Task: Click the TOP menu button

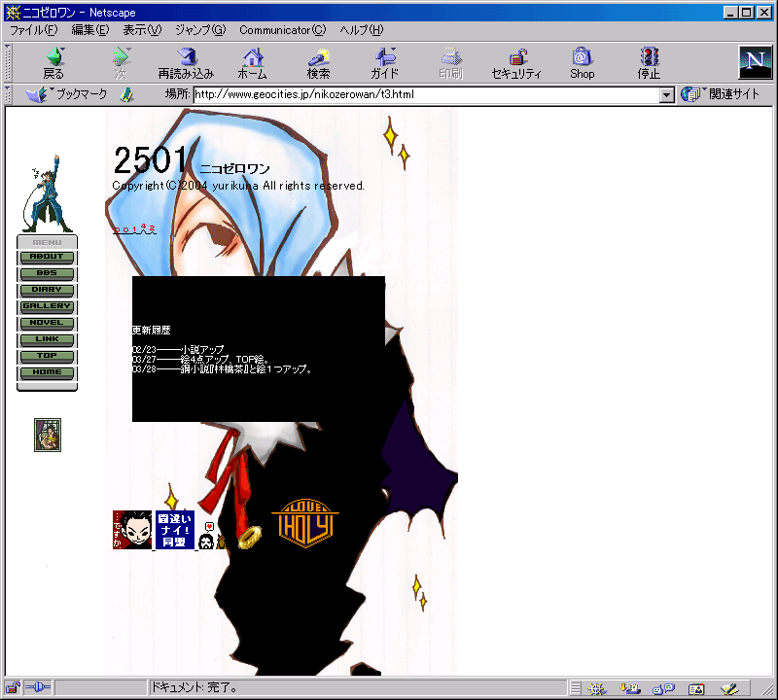Action: point(47,356)
